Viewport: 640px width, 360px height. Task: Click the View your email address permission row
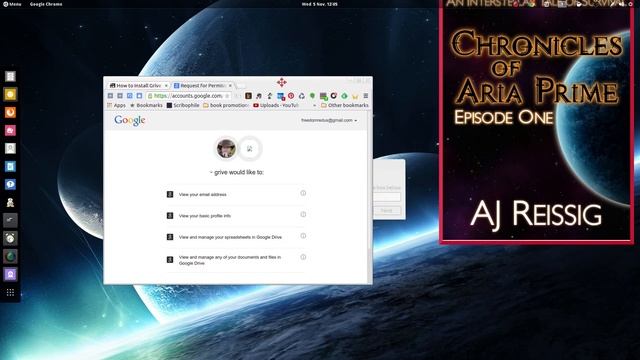click(236, 194)
